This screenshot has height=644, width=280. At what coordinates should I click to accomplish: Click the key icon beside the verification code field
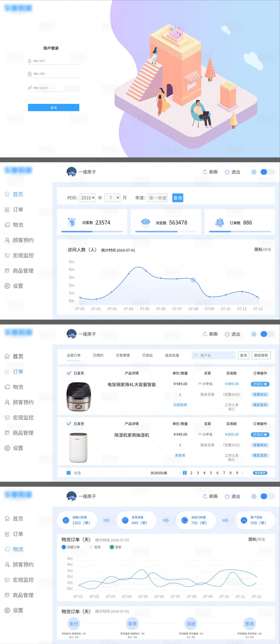point(30,88)
